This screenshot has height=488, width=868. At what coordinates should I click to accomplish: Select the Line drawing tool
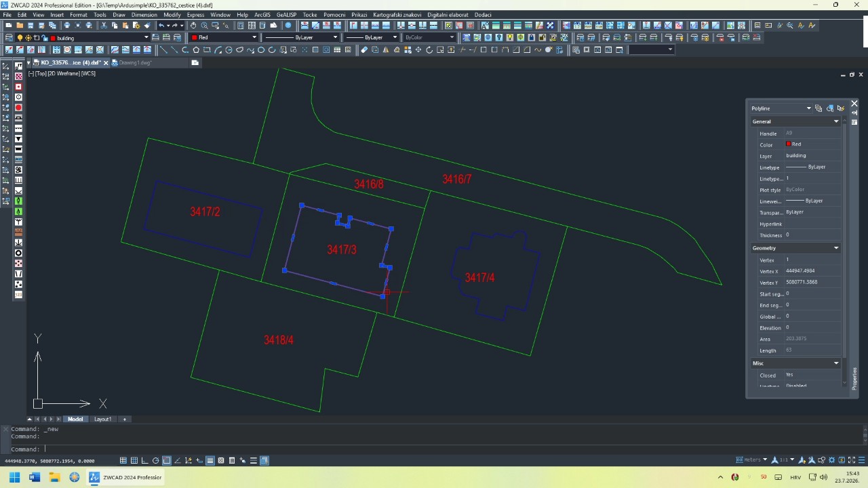tap(163, 49)
